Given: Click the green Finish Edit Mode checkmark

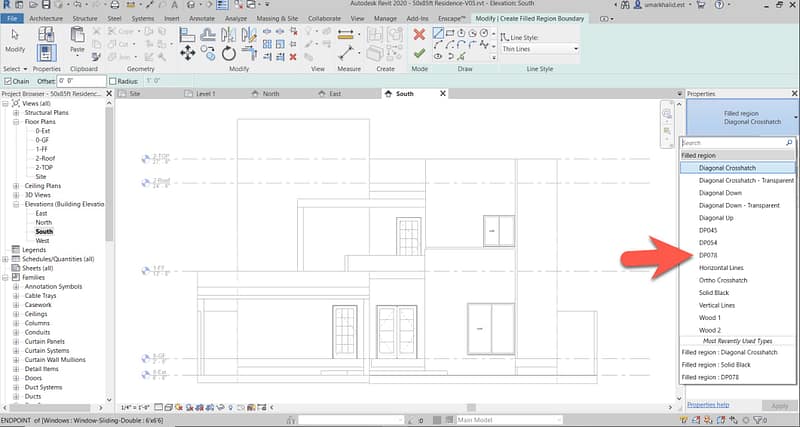Looking at the screenshot, I should 419,54.
